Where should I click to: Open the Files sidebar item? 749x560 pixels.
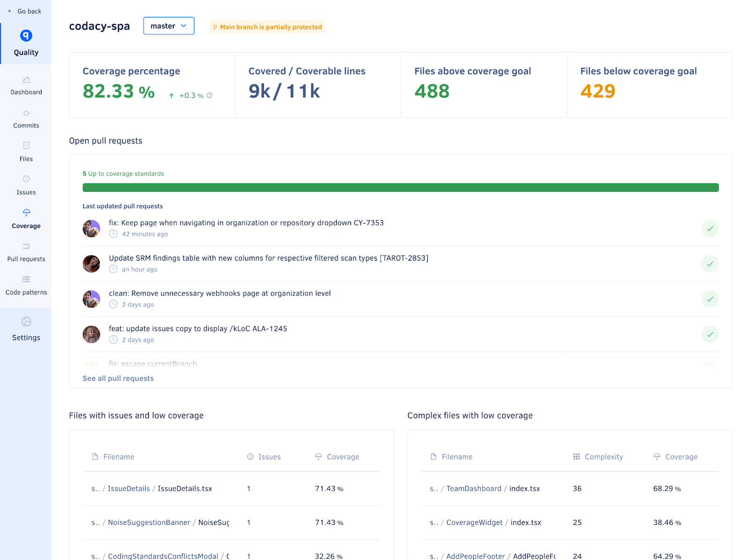(x=26, y=152)
